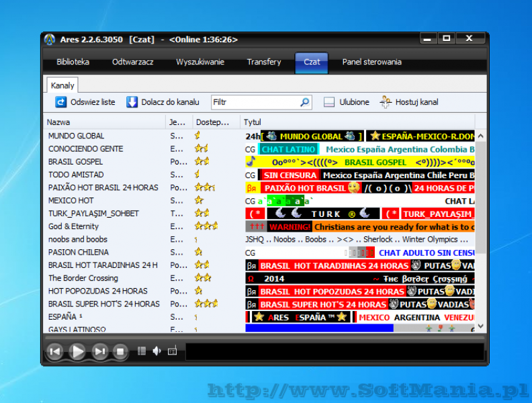Start playback with the Play button
Screen dimensions: 532x403
pyautogui.click(x=77, y=351)
